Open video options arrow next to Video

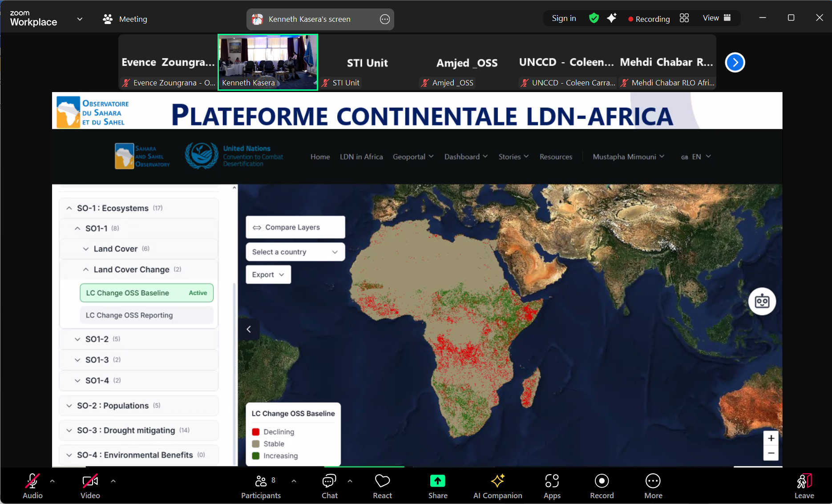coord(113,481)
